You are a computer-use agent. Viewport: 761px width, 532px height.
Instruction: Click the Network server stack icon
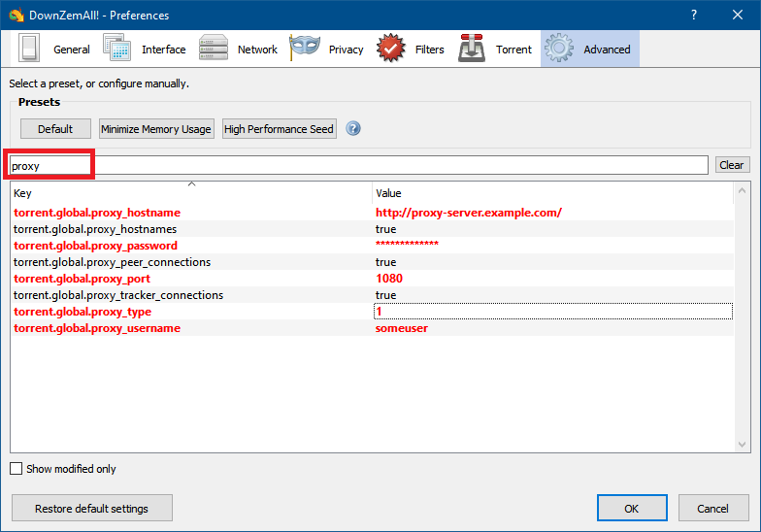coord(214,48)
